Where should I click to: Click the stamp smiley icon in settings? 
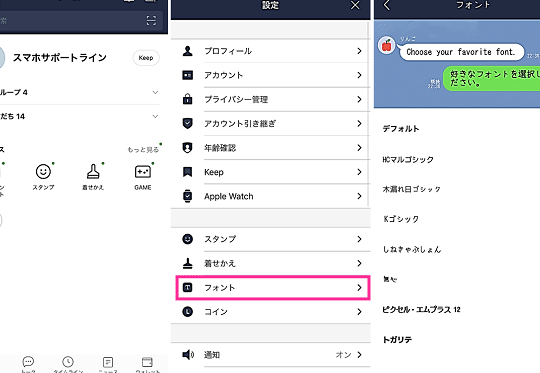click(187, 239)
